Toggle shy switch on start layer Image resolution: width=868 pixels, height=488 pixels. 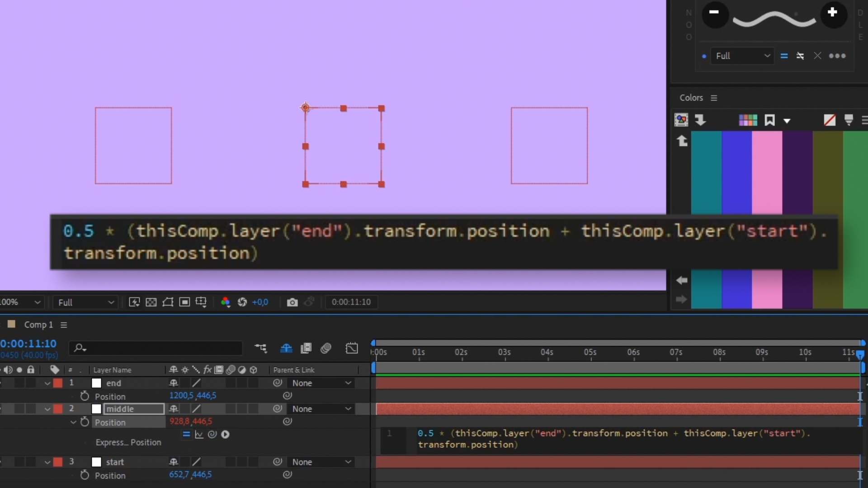(x=173, y=462)
